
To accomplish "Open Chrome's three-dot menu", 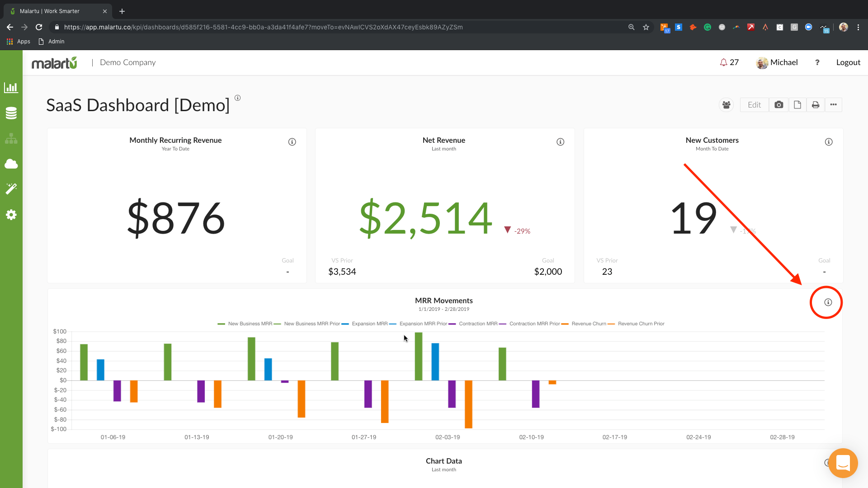I will [858, 27].
